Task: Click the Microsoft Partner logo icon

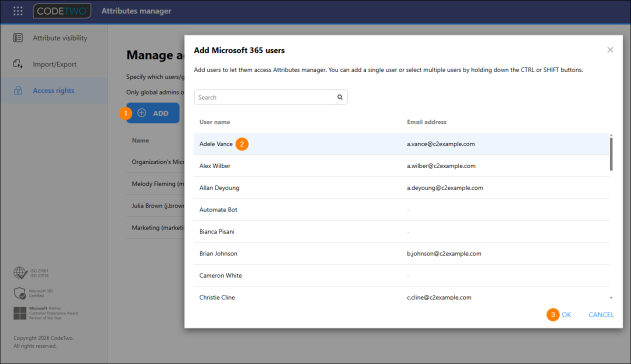Action: click(x=20, y=313)
